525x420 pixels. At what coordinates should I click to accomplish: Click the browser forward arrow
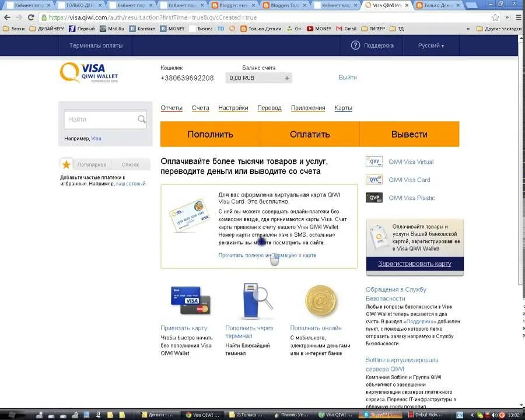pos(19,17)
